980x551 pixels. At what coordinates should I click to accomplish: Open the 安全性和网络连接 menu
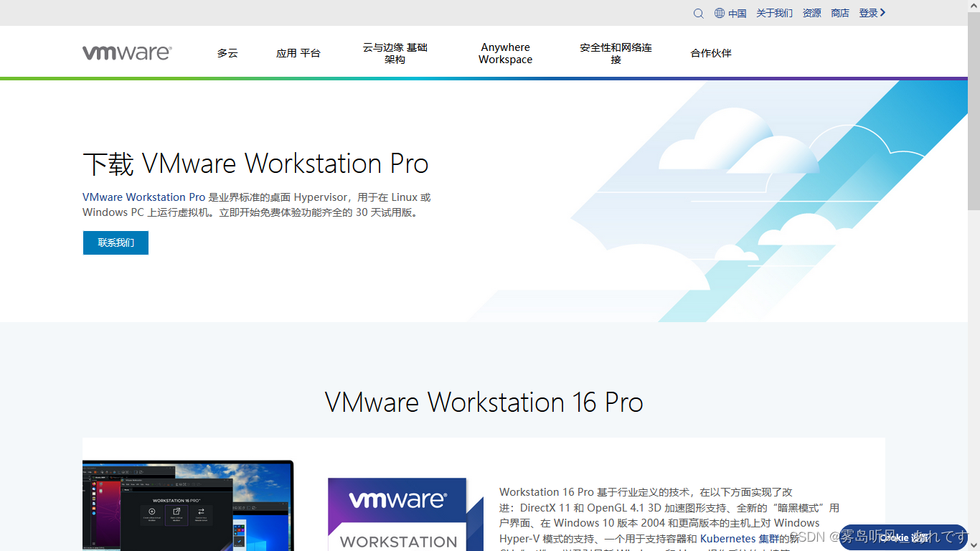(616, 53)
